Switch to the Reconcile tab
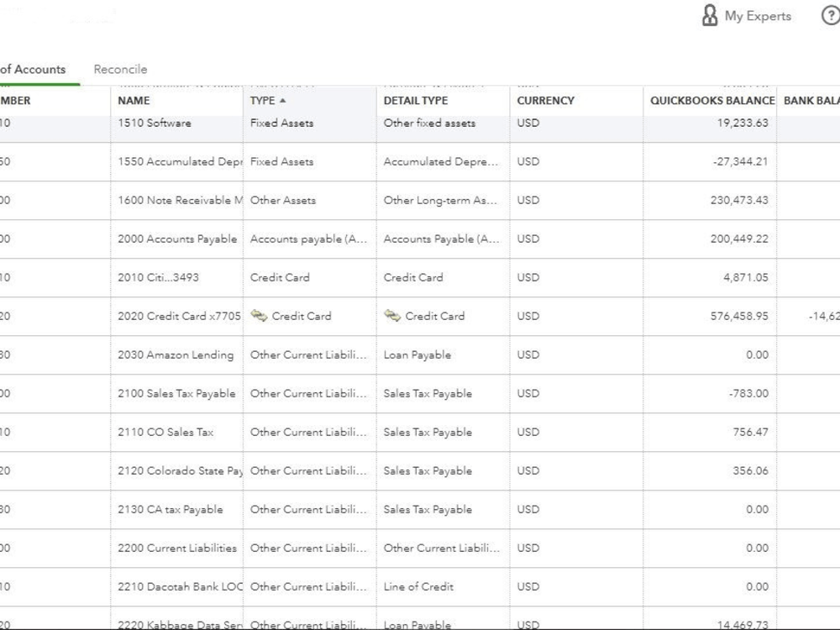Screen dimensions: 840x630 [x=120, y=69]
